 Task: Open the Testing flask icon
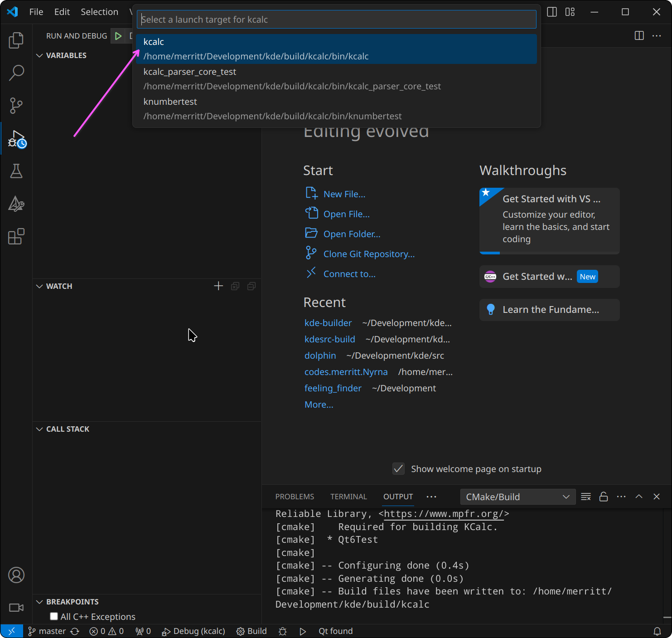[16, 171]
